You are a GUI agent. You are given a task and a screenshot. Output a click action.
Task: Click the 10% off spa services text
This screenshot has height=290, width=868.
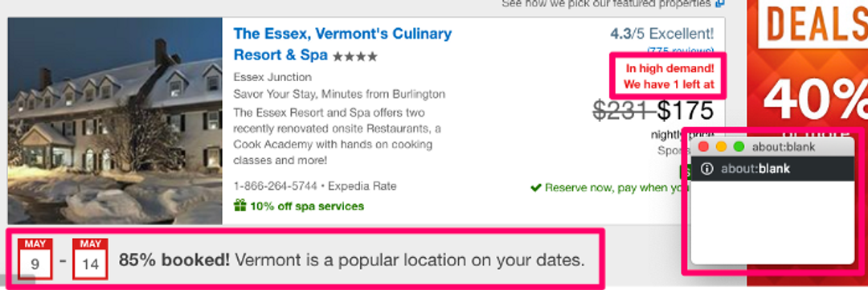307,206
